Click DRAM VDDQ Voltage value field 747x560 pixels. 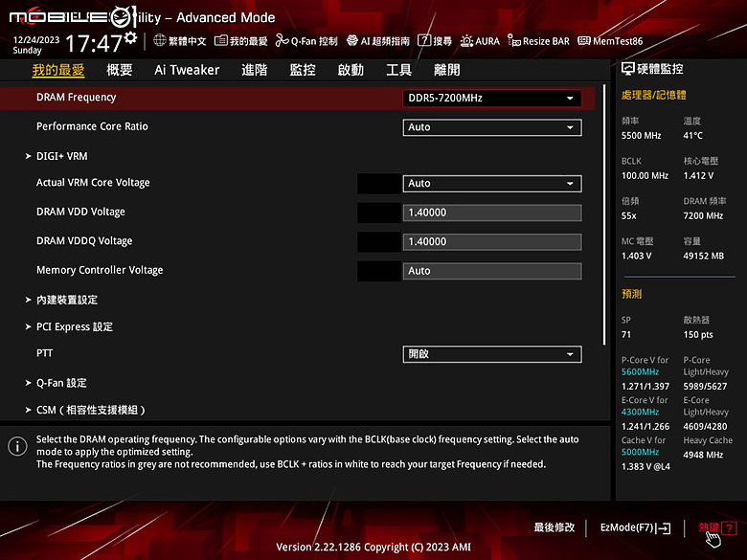coord(492,241)
